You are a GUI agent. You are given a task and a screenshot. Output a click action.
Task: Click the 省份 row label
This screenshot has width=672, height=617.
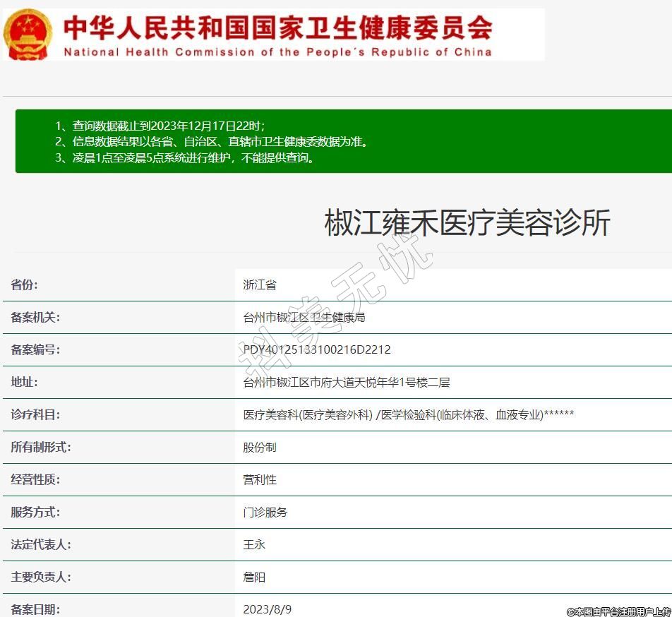[24, 284]
